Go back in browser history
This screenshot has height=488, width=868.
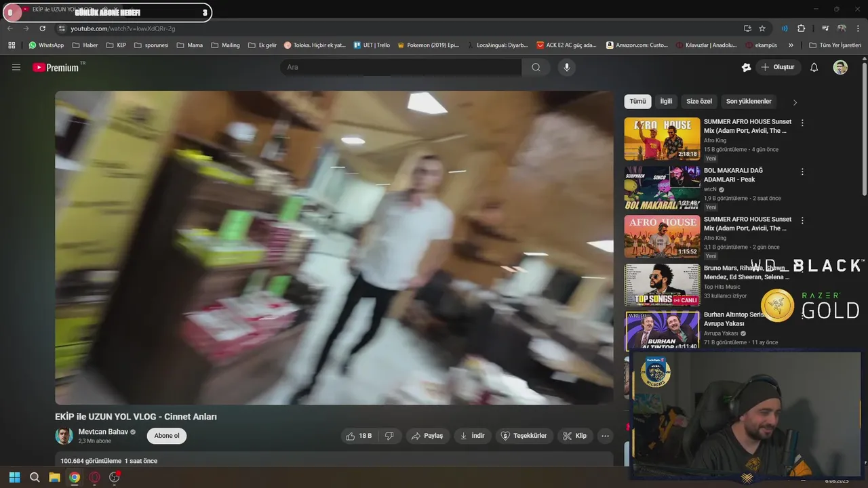pyautogui.click(x=10, y=28)
